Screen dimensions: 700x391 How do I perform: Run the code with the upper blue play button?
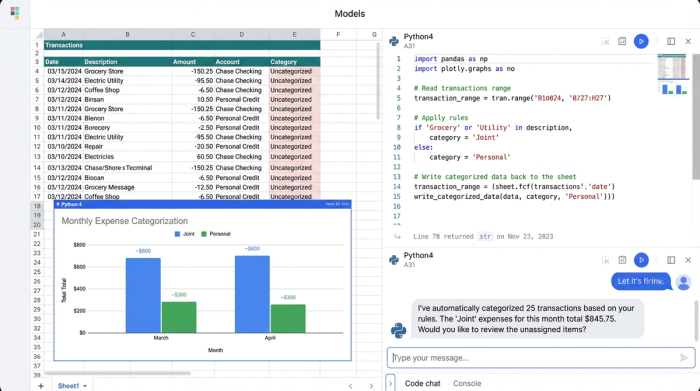[641, 42]
